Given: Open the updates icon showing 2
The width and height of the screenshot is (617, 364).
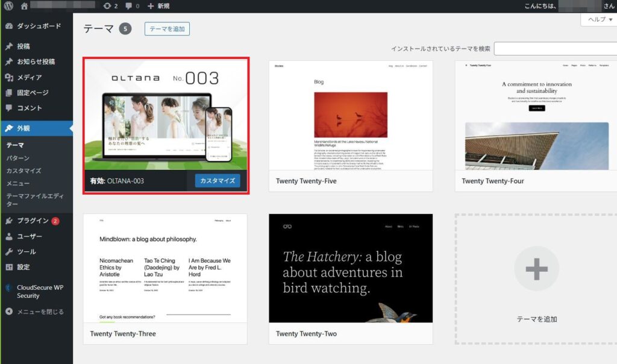Looking at the screenshot, I should pyautogui.click(x=111, y=6).
